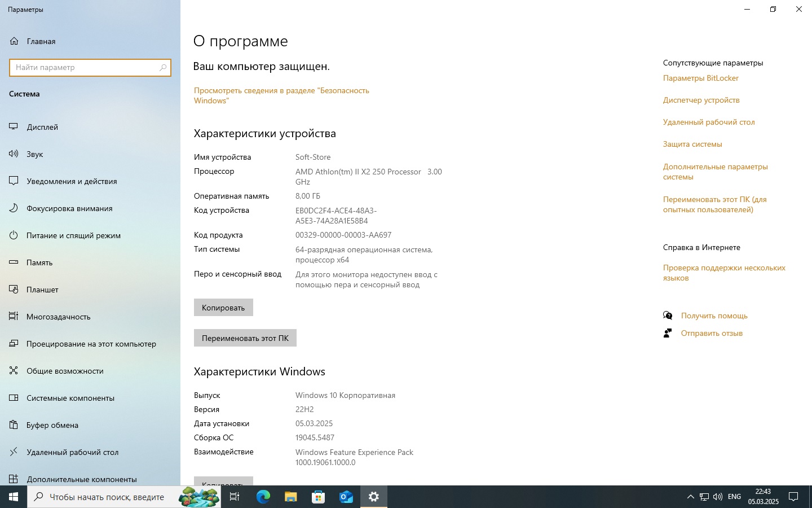Select the OS build 19045.5487

coord(315,437)
